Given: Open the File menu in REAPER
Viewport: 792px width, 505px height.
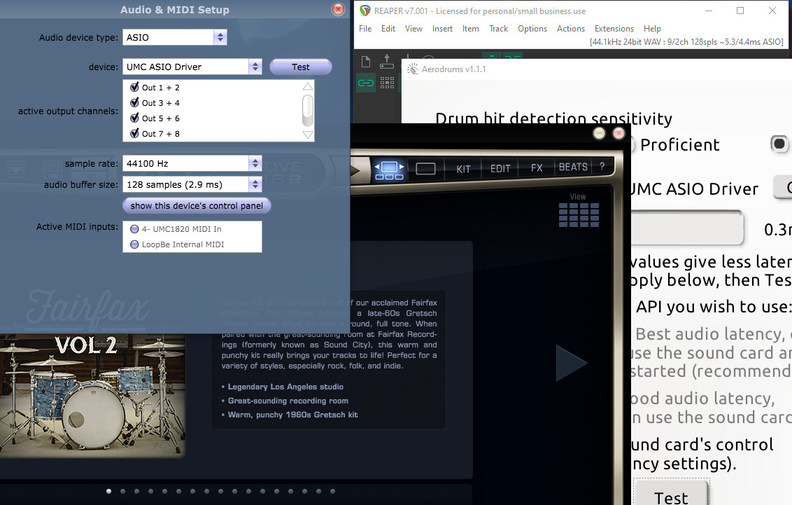Looking at the screenshot, I should tap(365, 29).
